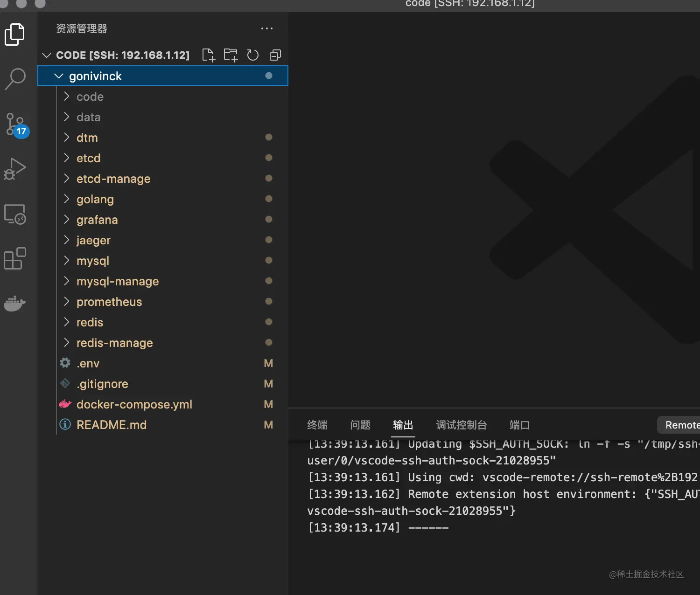Click the change dot on gonivinck row
The image size is (700, 595).
click(269, 76)
